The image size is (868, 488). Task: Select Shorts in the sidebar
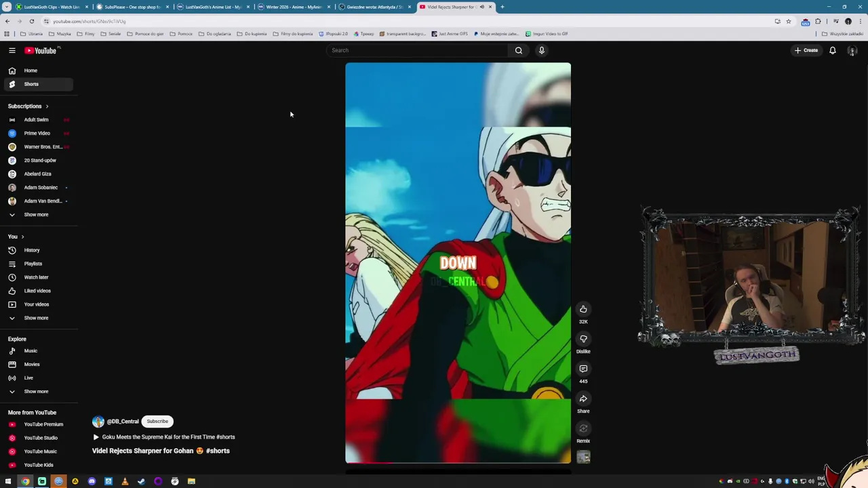click(x=39, y=84)
